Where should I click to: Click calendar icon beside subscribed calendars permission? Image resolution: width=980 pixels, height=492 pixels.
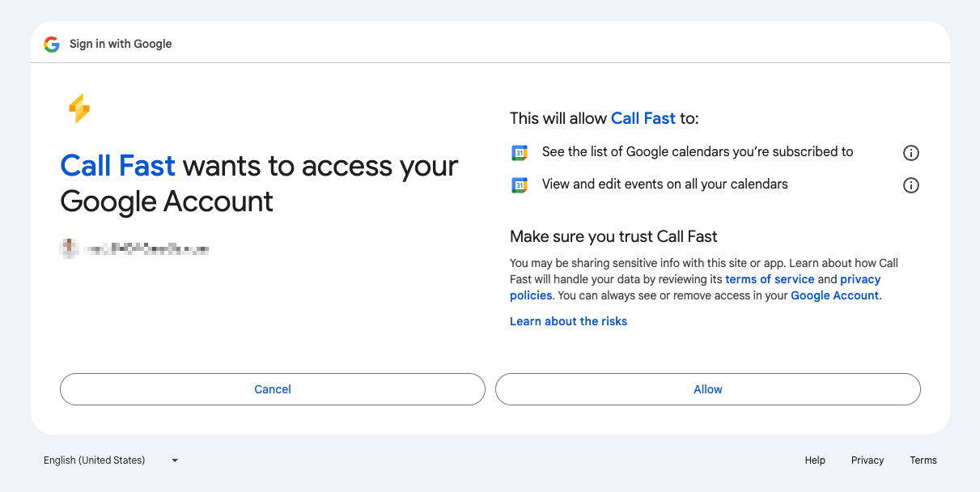pyautogui.click(x=520, y=152)
